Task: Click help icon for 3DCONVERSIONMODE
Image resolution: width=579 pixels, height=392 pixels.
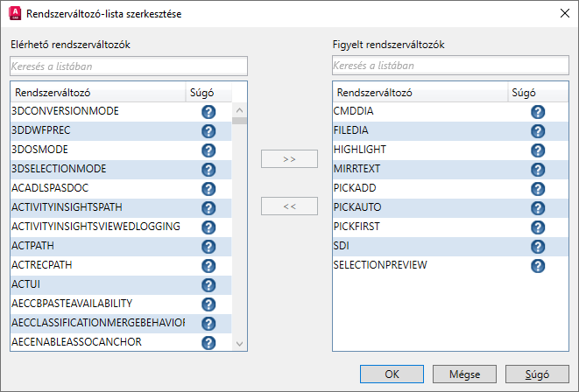Action: click(x=208, y=112)
